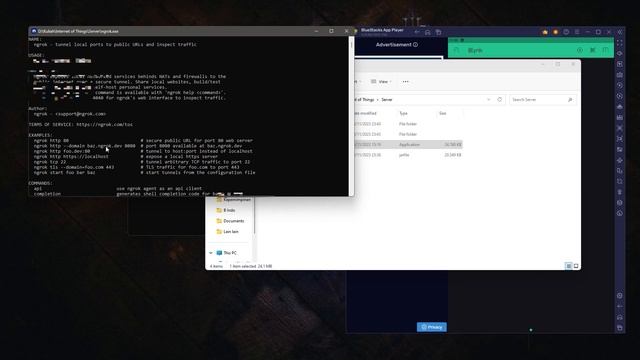Click the help icon in BlueStacks title bar
640x360 pixels.
[566, 32]
